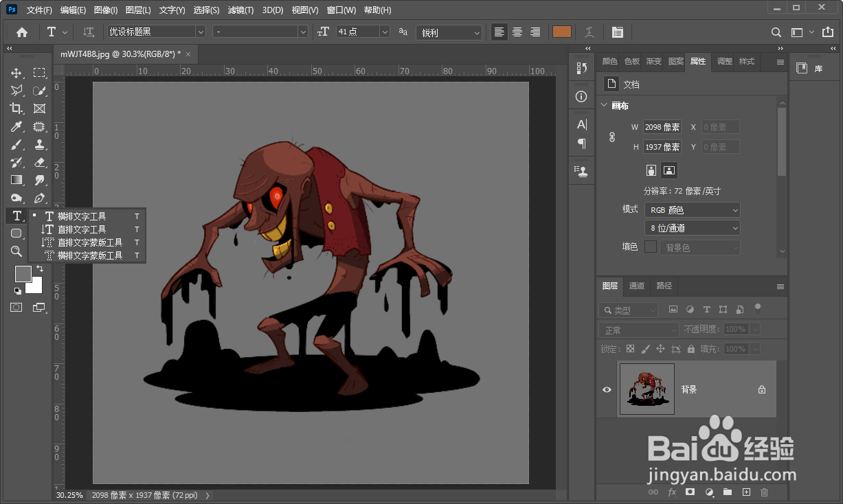Select the Eyedropper tool
The height and width of the screenshot is (504, 843).
tap(16, 126)
